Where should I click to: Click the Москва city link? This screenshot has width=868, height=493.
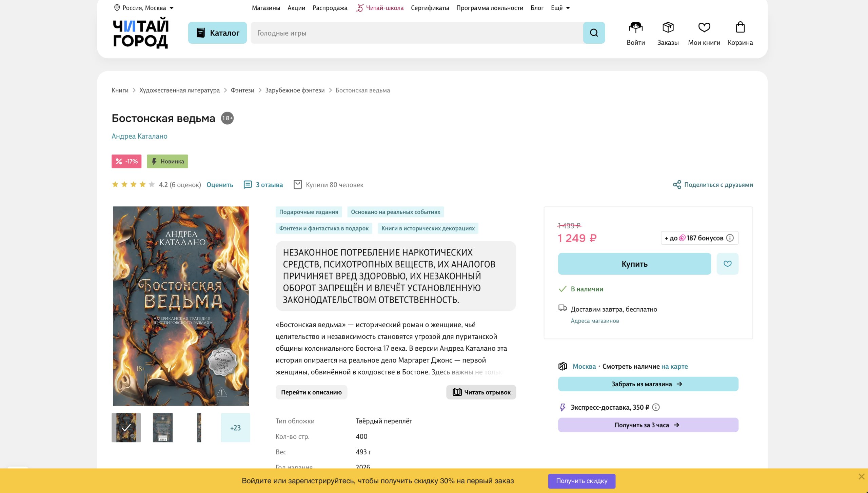pyautogui.click(x=584, y=366)
